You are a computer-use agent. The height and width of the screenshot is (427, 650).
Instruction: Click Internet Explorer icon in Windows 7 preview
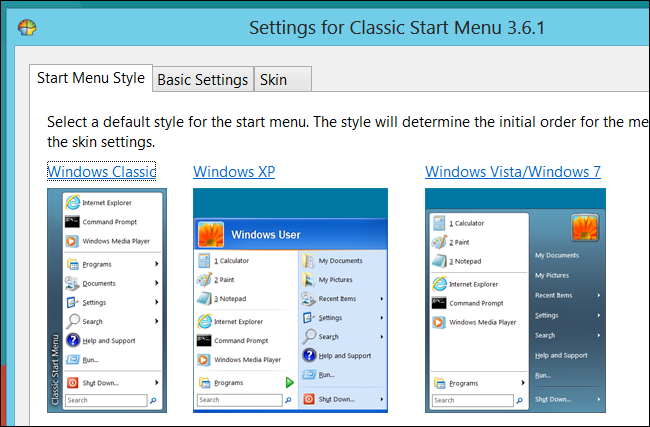(x=439, y=284)
